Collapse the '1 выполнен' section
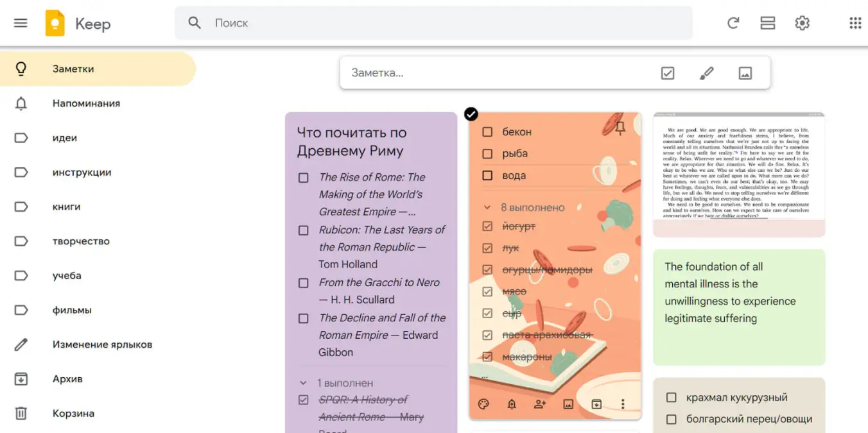 pos(304,383)
